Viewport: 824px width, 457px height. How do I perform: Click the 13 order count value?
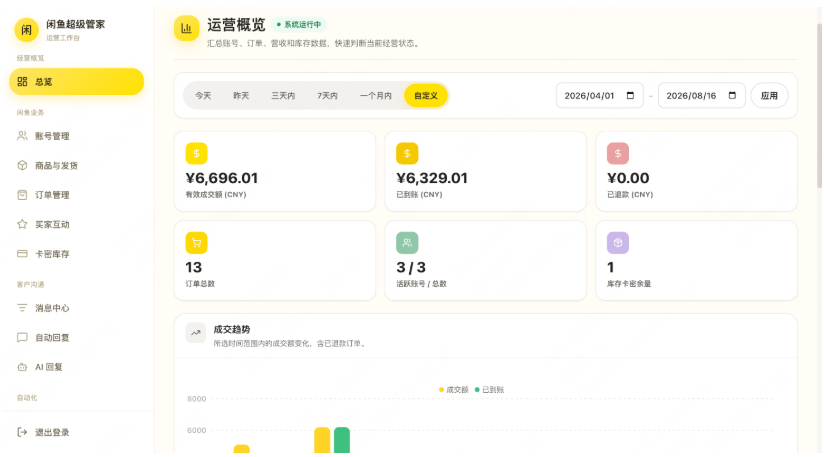(193, 267)
